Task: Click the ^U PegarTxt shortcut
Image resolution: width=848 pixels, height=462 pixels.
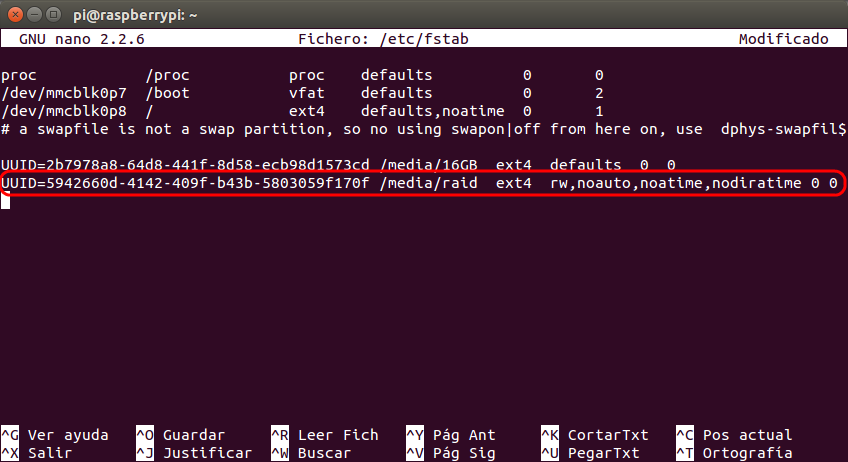Action: [x=590, y=453]
